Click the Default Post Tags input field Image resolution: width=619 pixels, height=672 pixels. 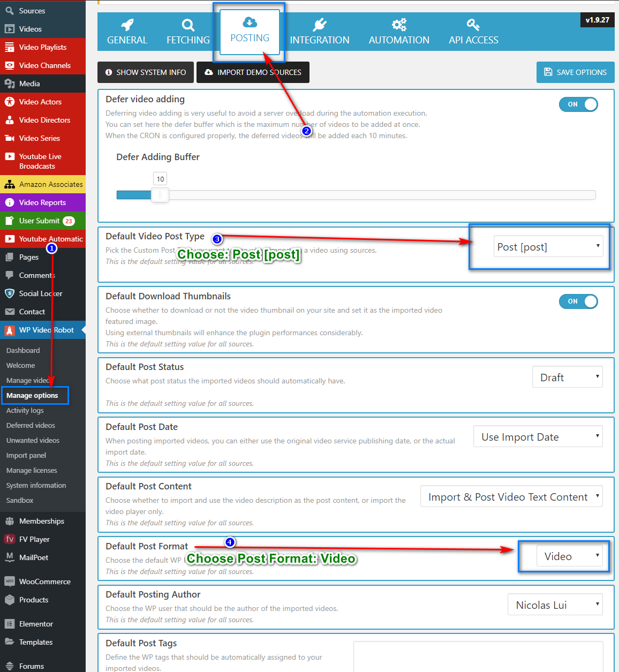(478, 656)
